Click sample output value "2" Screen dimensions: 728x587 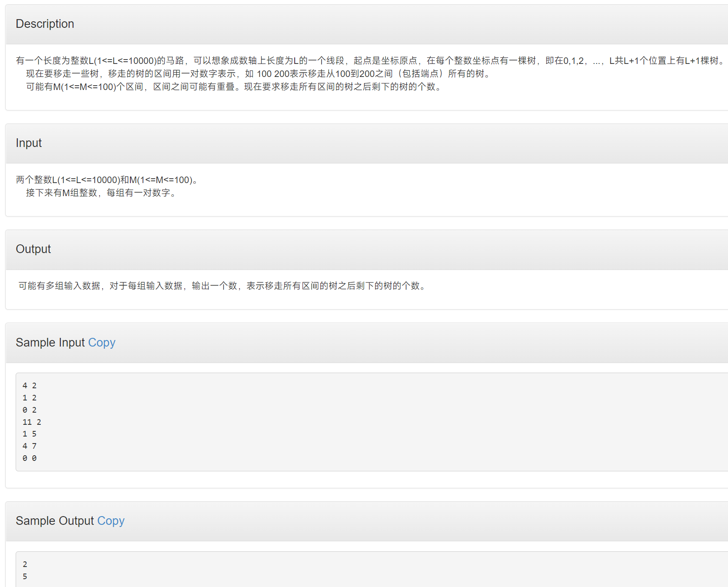[x=25, y=564]
